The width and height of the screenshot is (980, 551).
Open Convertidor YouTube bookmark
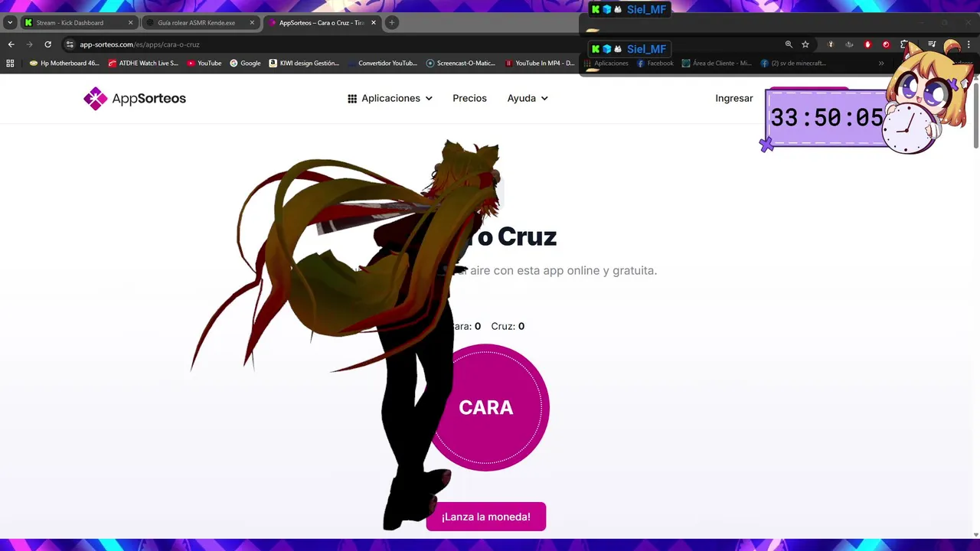point(382,64)
